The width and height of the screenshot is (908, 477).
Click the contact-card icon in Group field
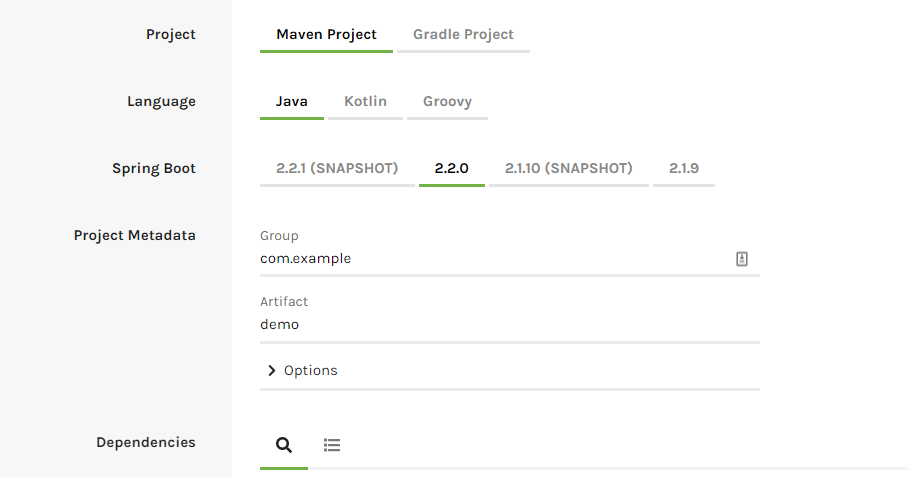coord(742,259)
